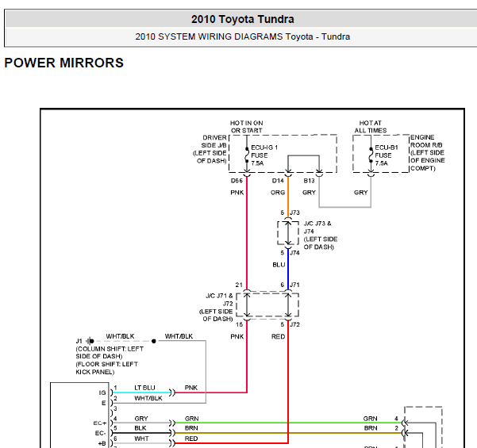Click "PNK" label on the IG wire
This screenshot has width=477, height=448.
pos(191,388)
